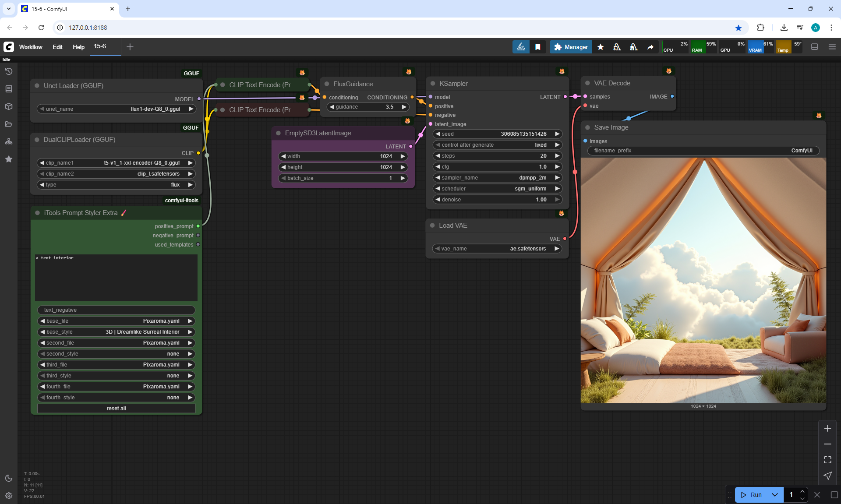Click the share arrow icon

[650, 47]
